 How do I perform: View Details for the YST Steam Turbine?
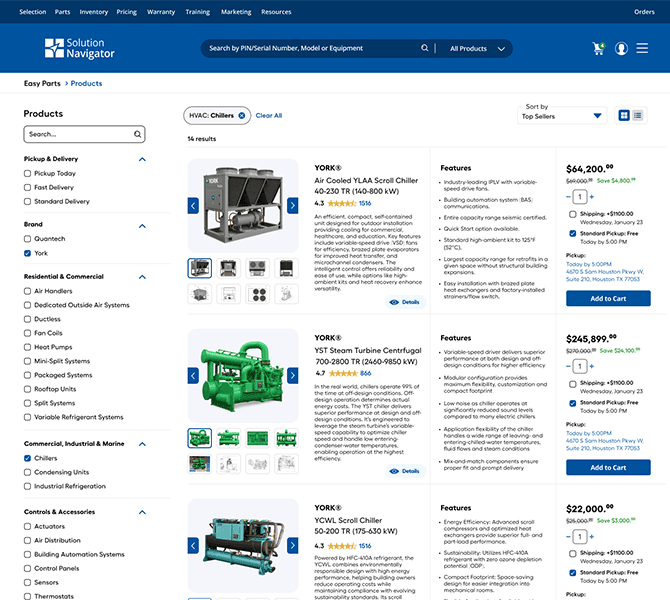[405, 471]
